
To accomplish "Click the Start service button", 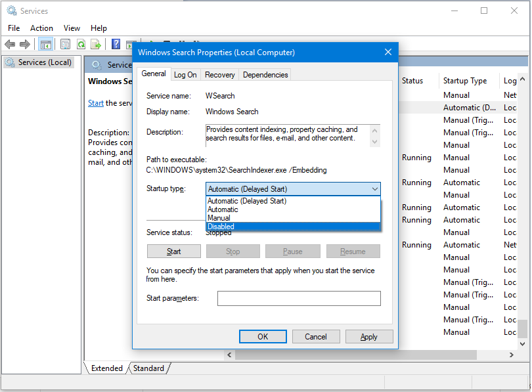I will (173, 251).
